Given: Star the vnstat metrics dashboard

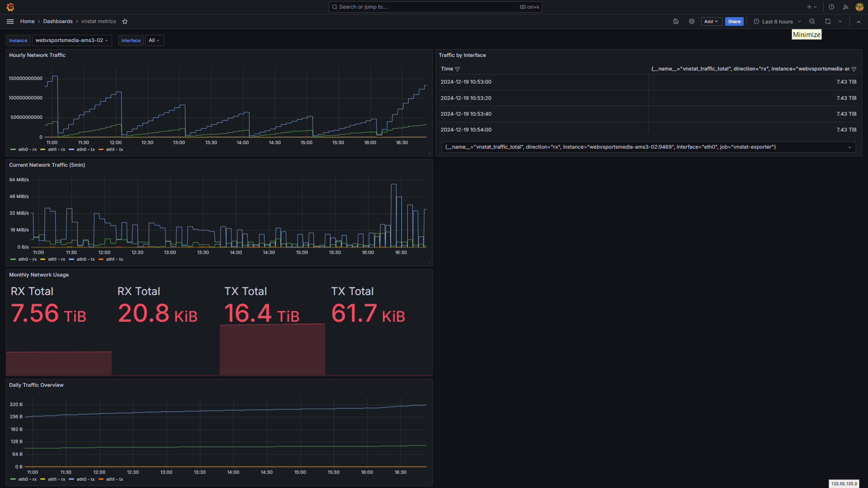Looking at the screenshot, I should [x=125, y=21].
